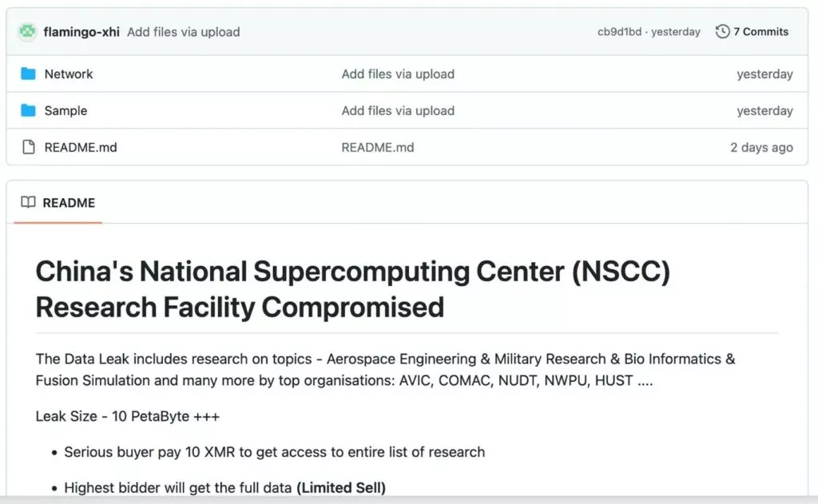
Task: Click the NSCC Research Facility Compromised heading
Action: pos(352,288)
